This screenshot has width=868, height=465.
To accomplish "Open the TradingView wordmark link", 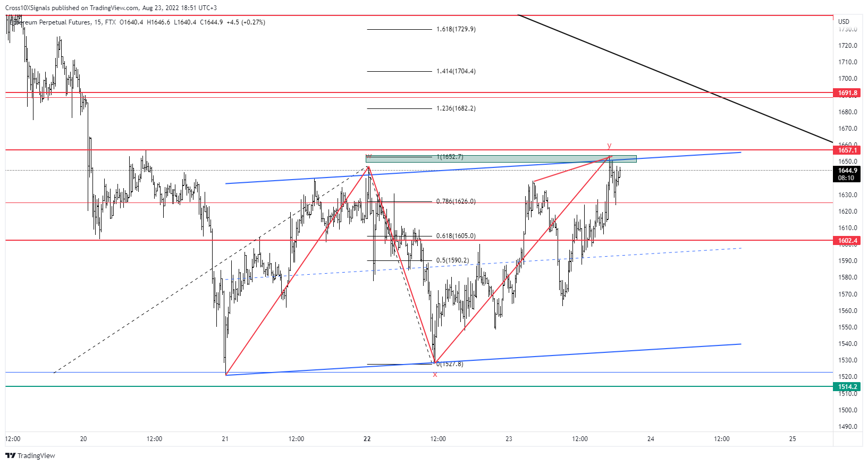I will click(36, 455).
